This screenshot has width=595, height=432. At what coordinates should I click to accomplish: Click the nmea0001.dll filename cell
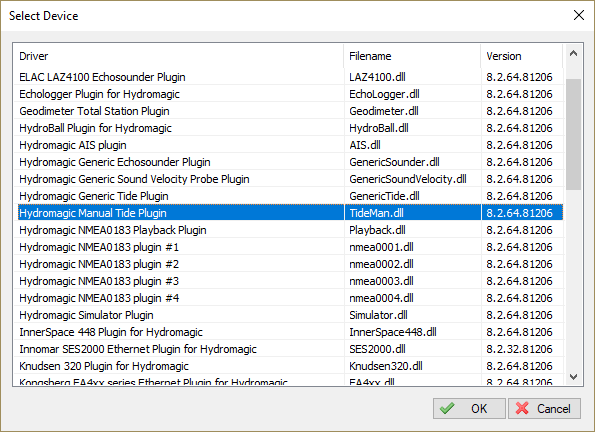tap(381, 247)
